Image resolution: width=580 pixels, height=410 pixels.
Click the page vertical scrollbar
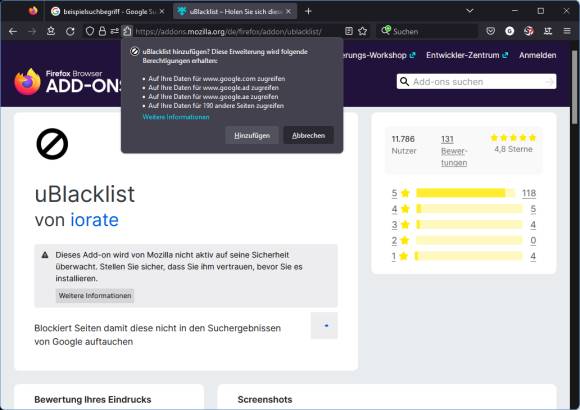[574, 87]
